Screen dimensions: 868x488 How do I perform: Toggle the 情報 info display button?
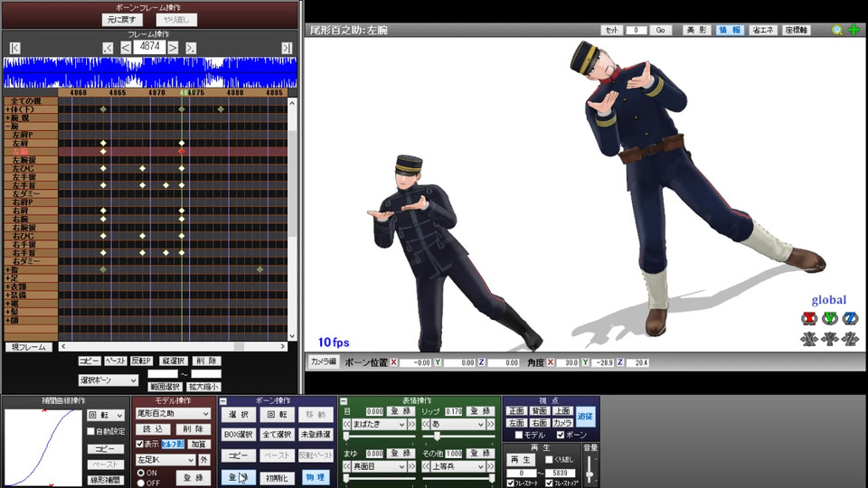tap(729, 30)
